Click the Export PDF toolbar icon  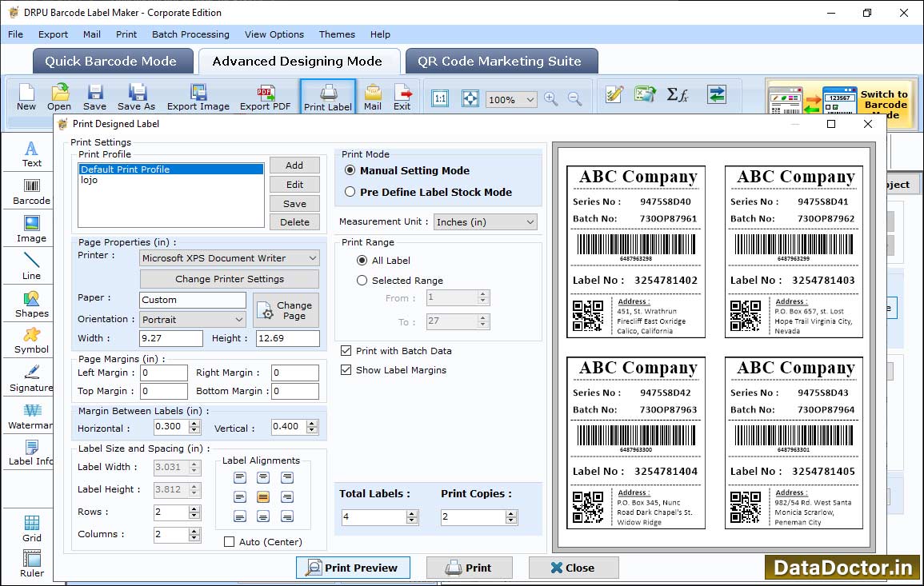tap(265, 98)
